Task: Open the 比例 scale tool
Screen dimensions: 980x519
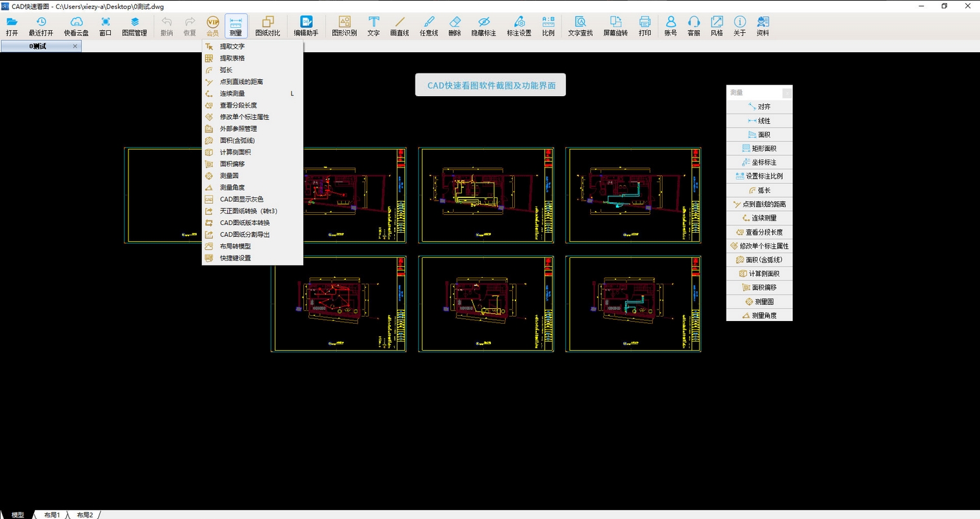Action: tap(548, 26)
